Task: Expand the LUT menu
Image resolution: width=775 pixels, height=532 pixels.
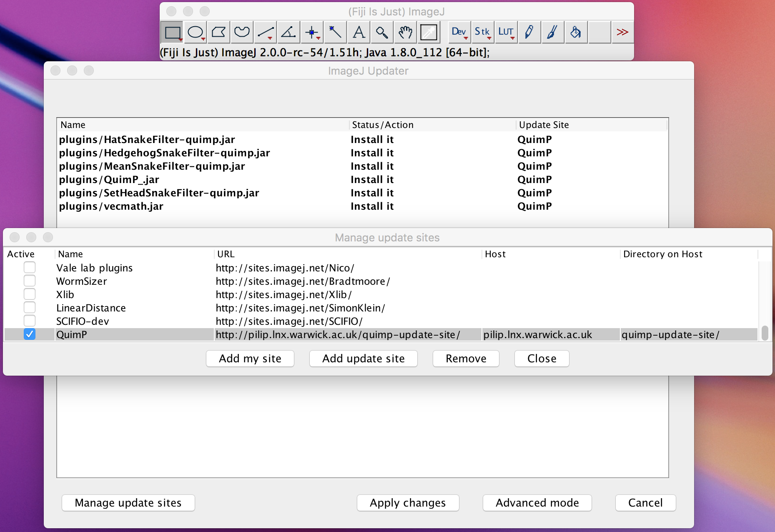Action: tap(506, 32)
